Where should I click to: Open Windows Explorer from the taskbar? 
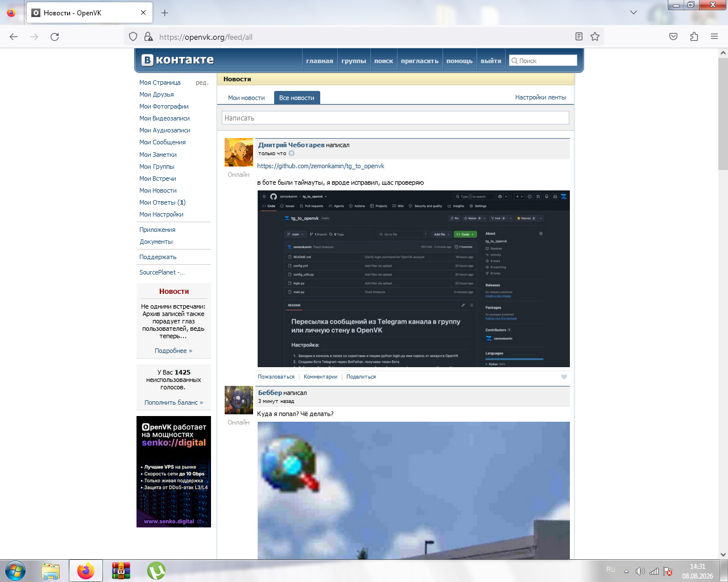(51, 571)
